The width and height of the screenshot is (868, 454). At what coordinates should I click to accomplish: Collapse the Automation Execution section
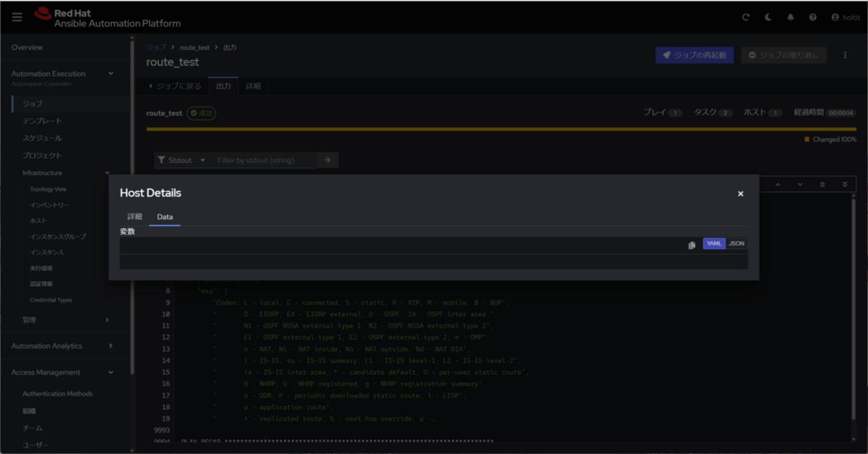tap(110, 74)
